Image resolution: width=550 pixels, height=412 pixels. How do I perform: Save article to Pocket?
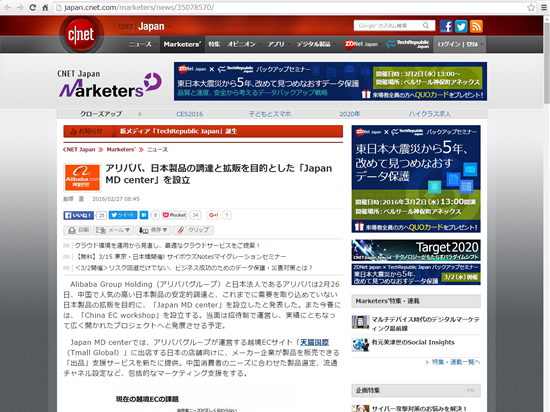click(x=175, y=215)
